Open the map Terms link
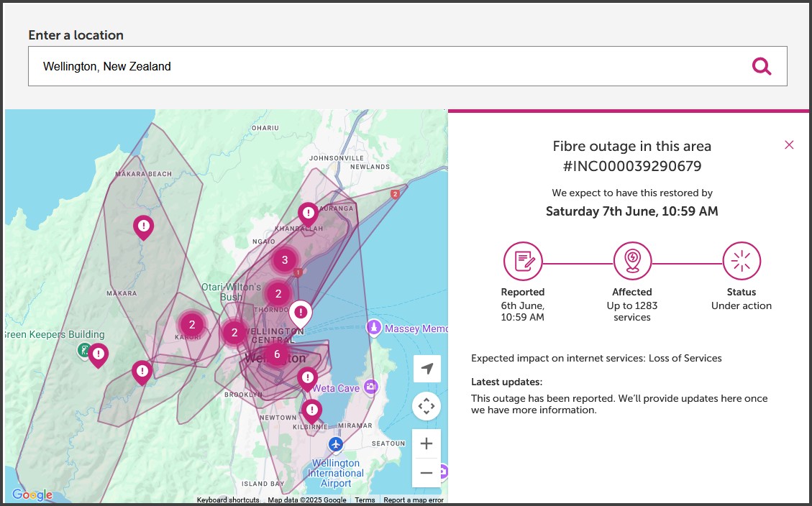812x506 pixels. point(365,500)
